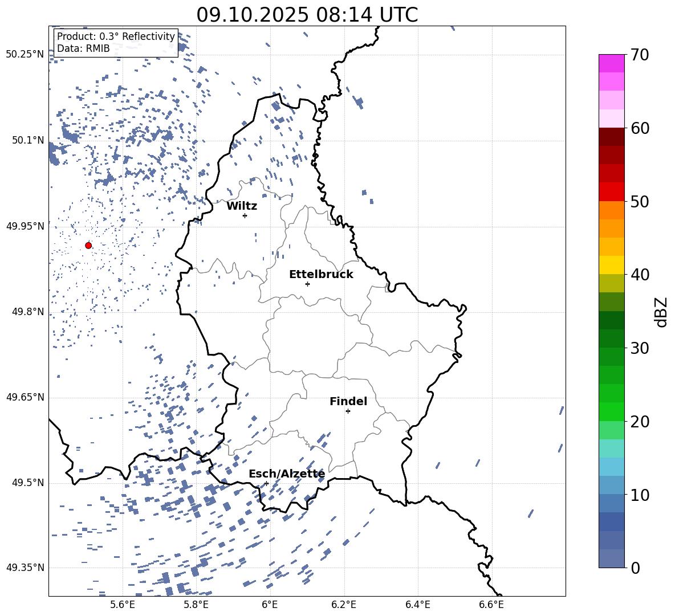This screenshot has height=616, width=675.
Task: Click the colorbar tick label 10
Action: pos(640,495)
